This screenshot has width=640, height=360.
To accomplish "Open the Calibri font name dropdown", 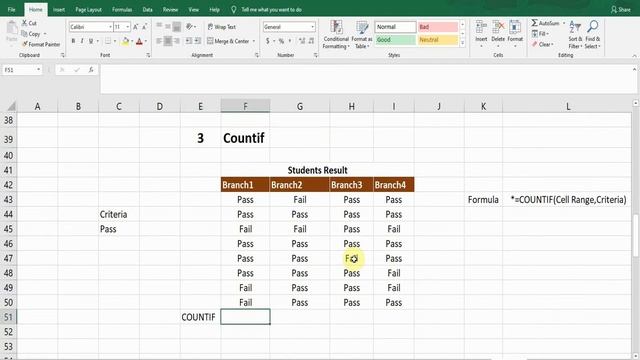I will [x=110, y=27].
